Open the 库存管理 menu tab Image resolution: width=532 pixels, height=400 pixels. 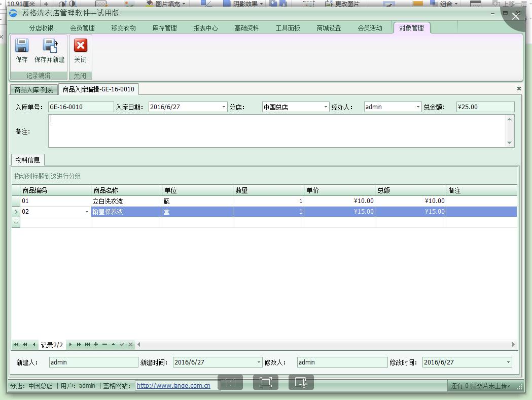pos(164,28)
